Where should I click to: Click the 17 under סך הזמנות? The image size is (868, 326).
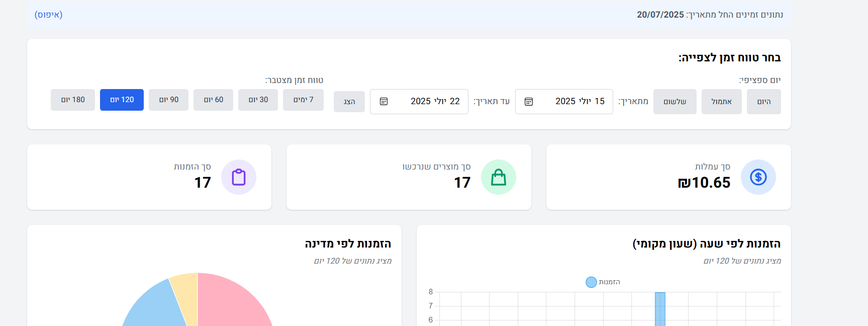(203, 183)
